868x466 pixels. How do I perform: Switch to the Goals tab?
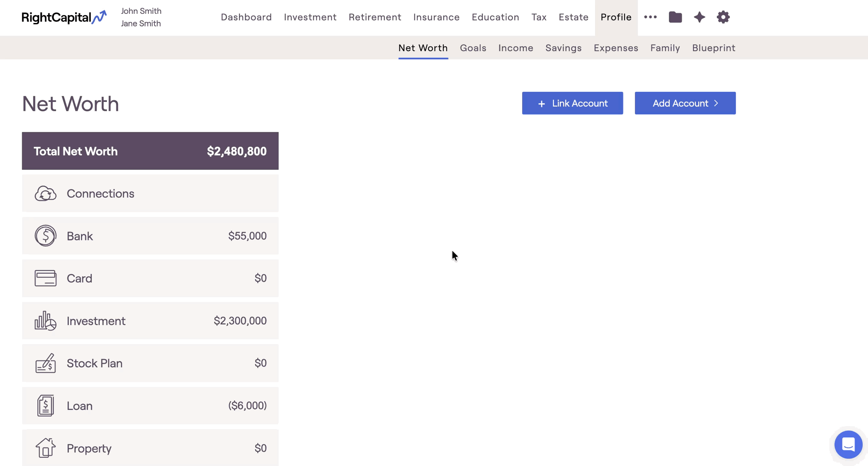pyautogui.click(x=473, y=48)
